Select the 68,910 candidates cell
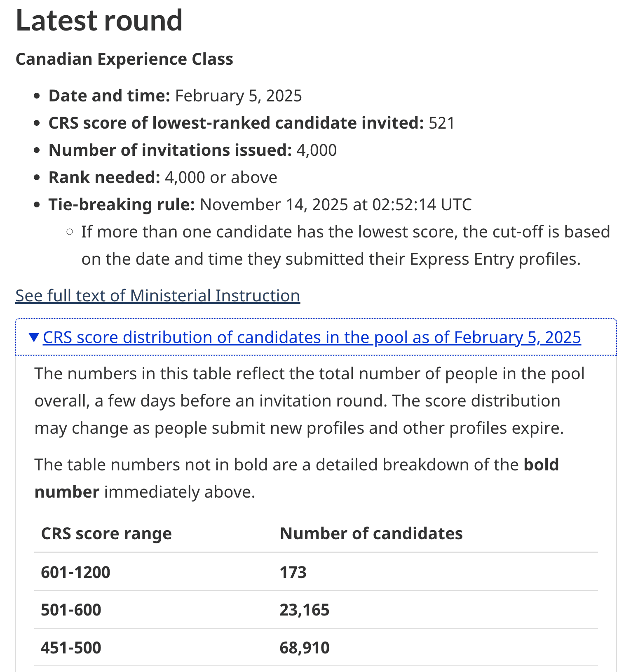Screen dimensions: 638x672 click(305, 648)
